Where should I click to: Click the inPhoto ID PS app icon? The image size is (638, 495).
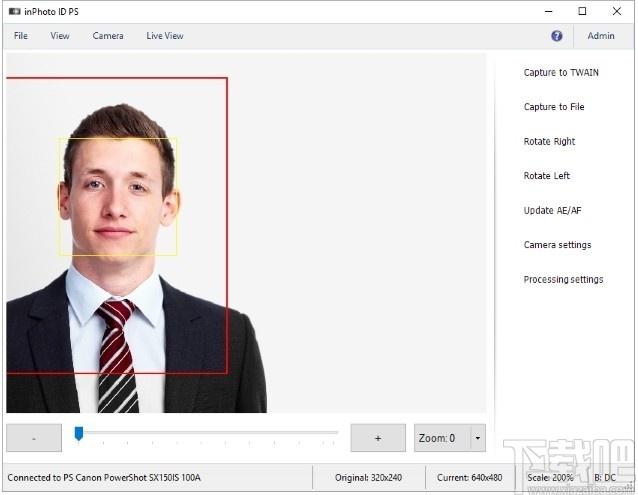(x=14, y=11)
